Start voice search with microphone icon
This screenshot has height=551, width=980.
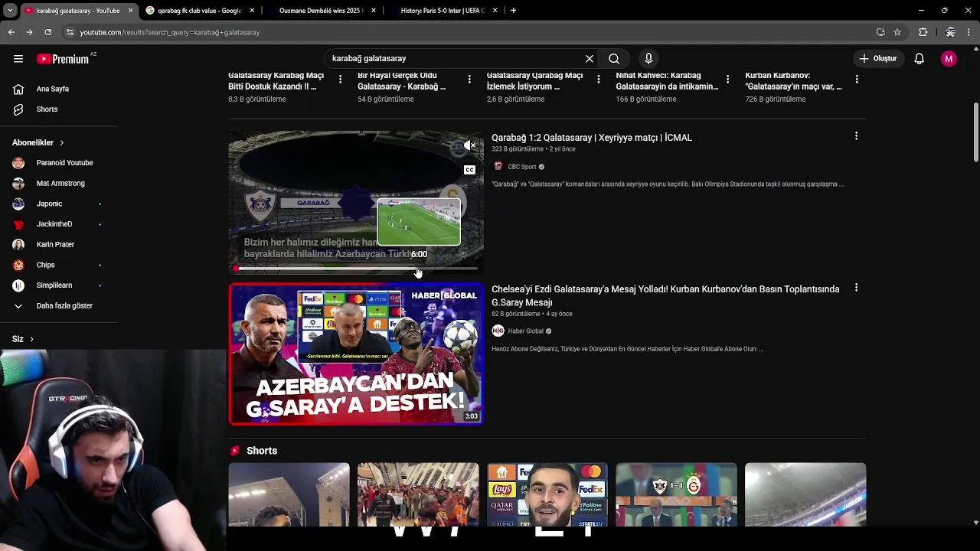click(648, 59)
